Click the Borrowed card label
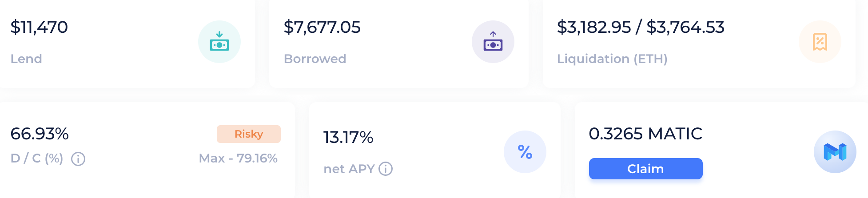This screenshot has width=868, height=198. pyautogui.click(x=315, y=59)
